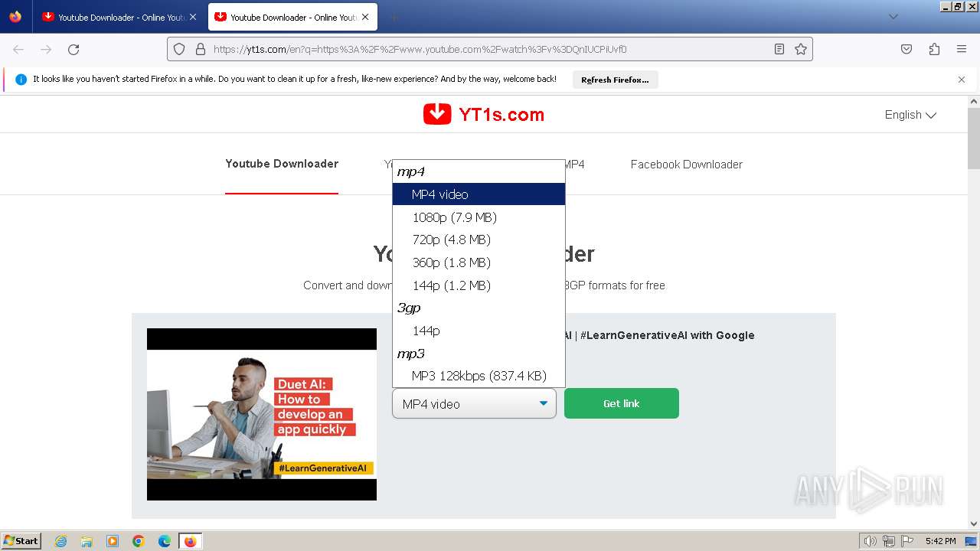Choose the 3gp 144p option
The image size is (980, 551).
(479, 331)
